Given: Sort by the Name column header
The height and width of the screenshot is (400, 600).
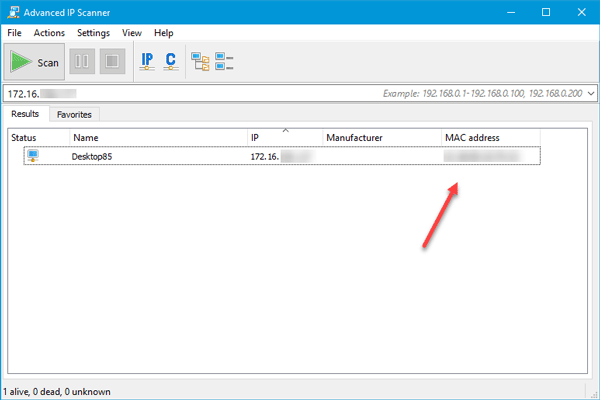Looking at the screenshot, I should [158, 137].
